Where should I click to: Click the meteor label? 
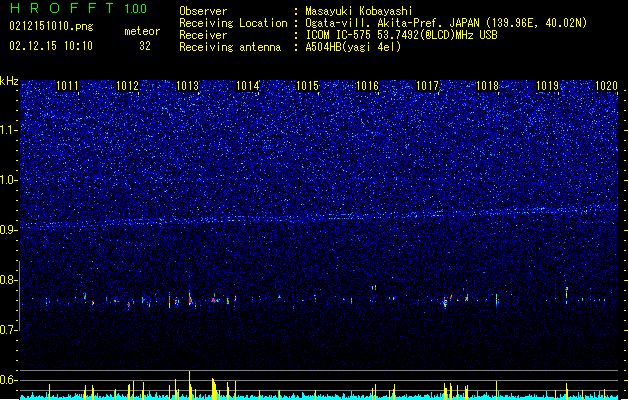[142, 31]
